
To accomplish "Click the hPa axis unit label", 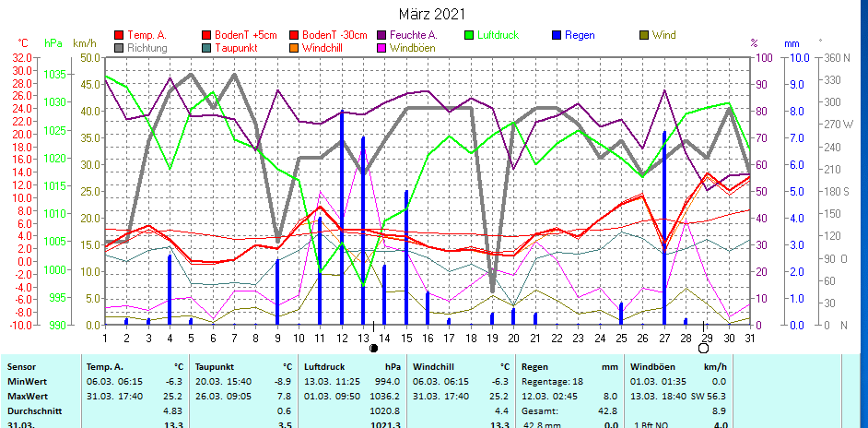I will 53,43.
